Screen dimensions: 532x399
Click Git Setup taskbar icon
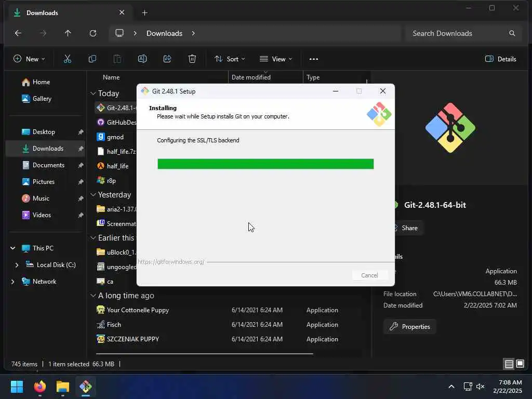(x=86, y=387)
